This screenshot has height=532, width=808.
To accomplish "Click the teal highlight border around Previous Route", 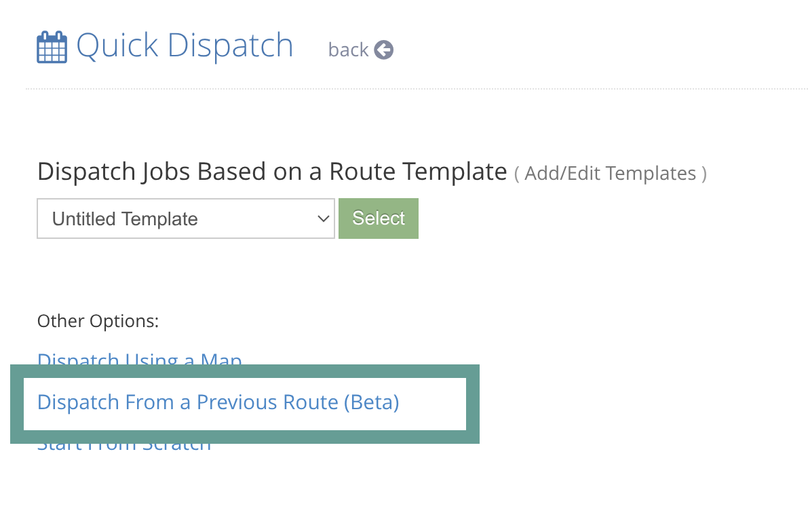I will point(244,371).
